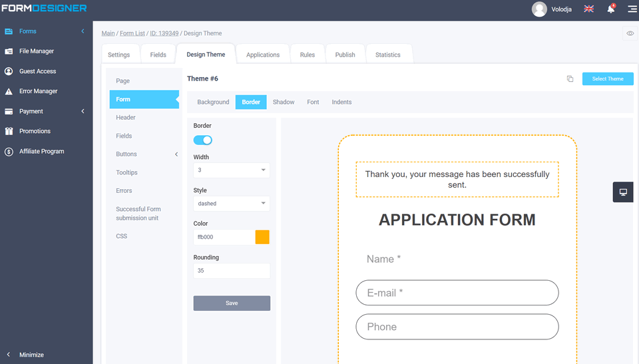Toggle the Border switch off

202,140
